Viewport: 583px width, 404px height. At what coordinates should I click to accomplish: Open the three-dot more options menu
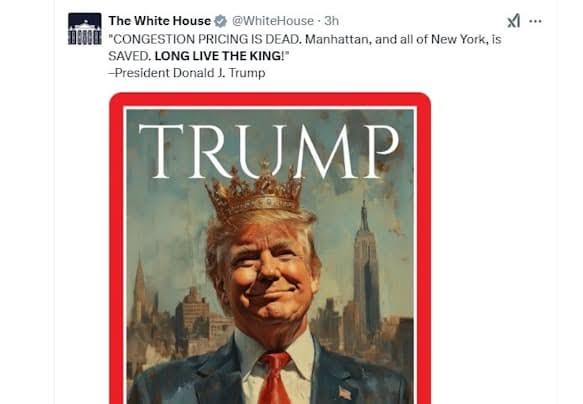coord(535,21)
